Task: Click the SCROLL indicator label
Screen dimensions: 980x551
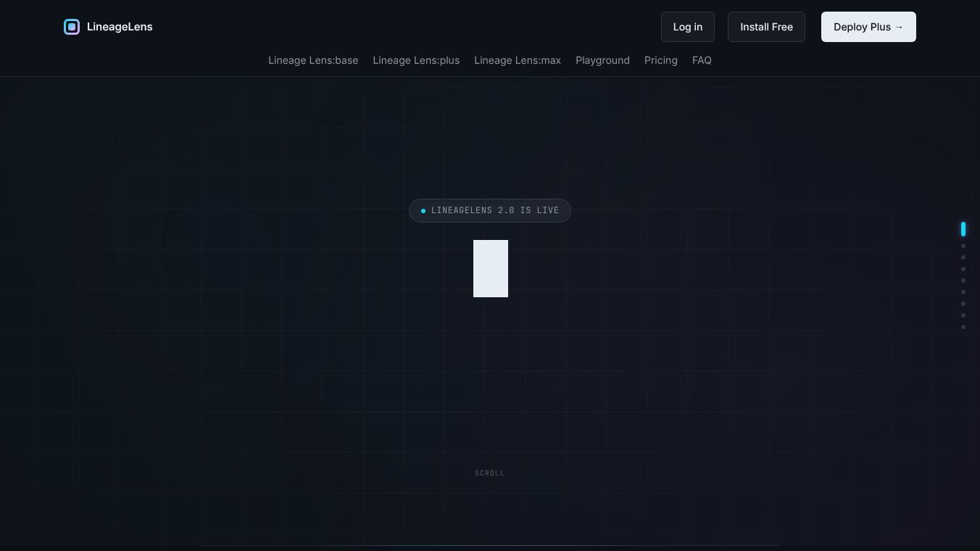Action: 490,473
